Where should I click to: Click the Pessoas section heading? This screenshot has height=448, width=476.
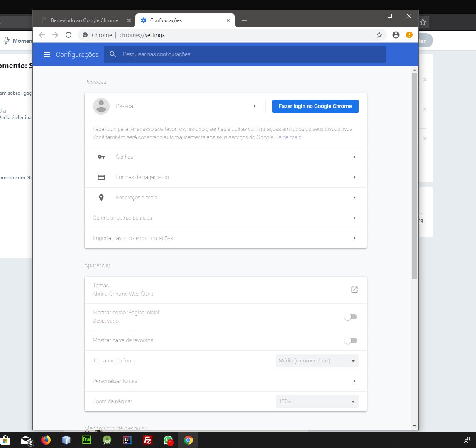coord(95,82)
